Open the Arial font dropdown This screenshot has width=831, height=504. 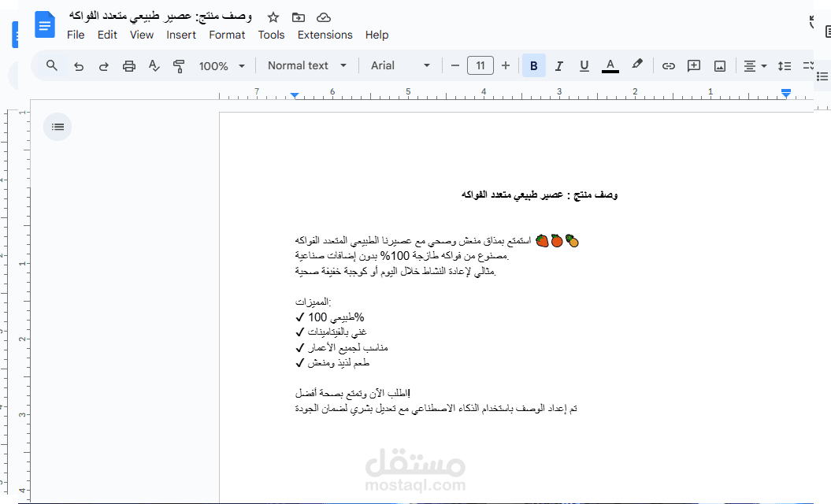pyautogui.click(x=400, y=65)
